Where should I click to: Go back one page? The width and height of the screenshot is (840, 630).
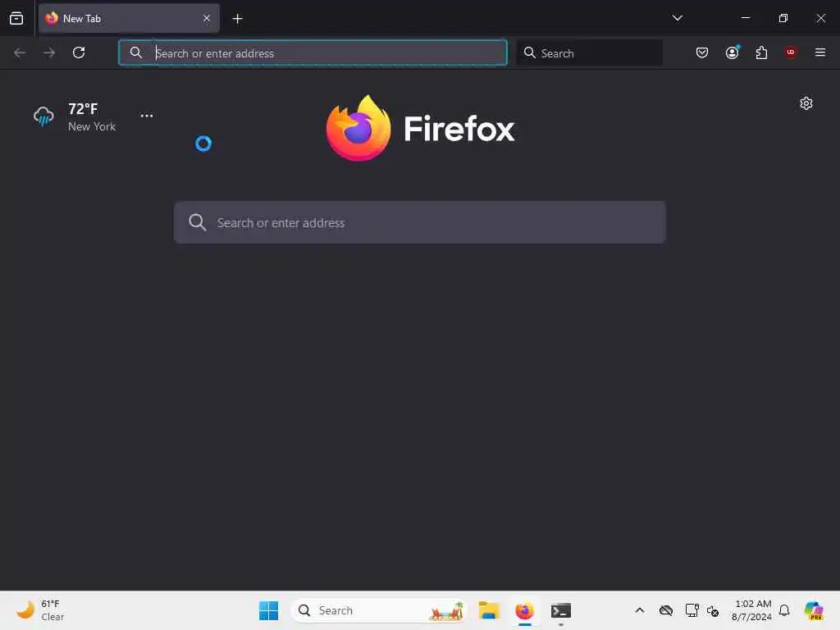20,52
